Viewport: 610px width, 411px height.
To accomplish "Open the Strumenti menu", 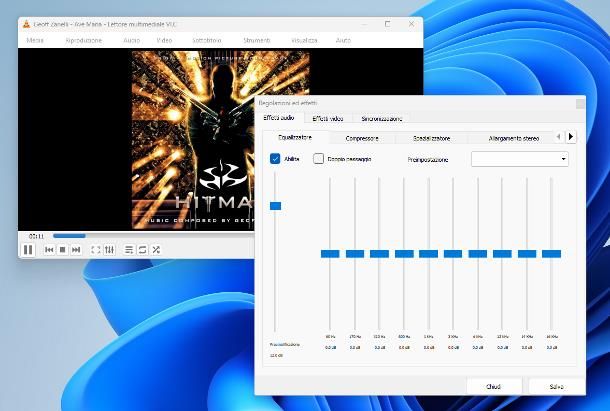I will click(256, 40).
